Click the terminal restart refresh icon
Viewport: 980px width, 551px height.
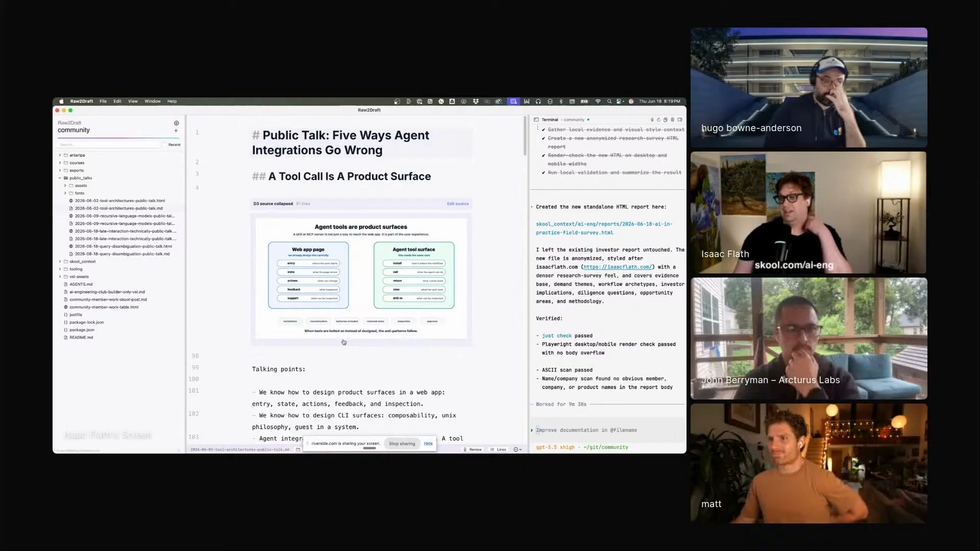[658, 120]
